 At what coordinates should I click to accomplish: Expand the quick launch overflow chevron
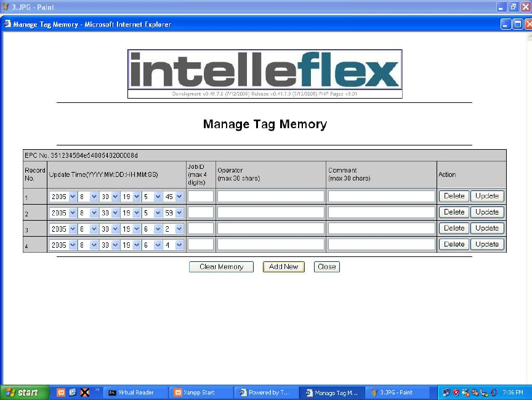pyautogui.click(x=97, y=390)
